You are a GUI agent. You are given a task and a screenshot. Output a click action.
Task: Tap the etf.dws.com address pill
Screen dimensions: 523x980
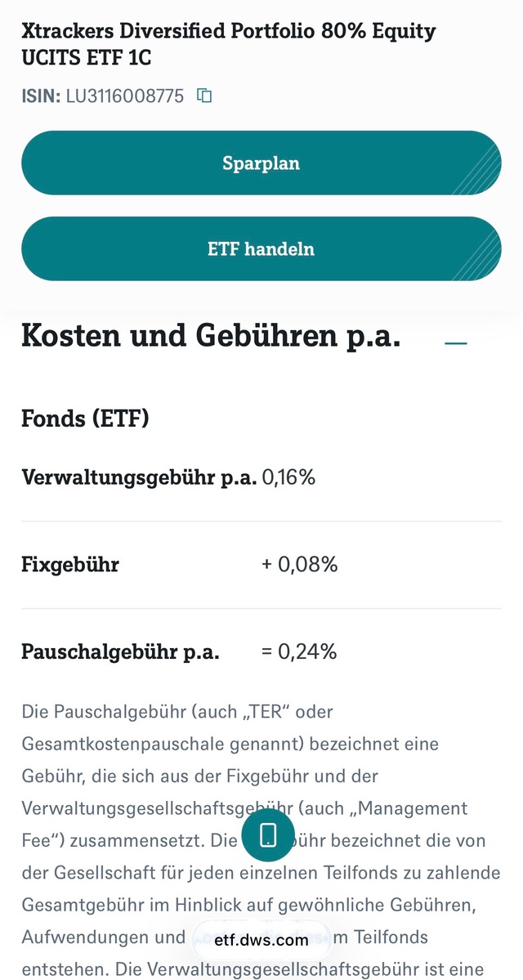coord(261,940)
